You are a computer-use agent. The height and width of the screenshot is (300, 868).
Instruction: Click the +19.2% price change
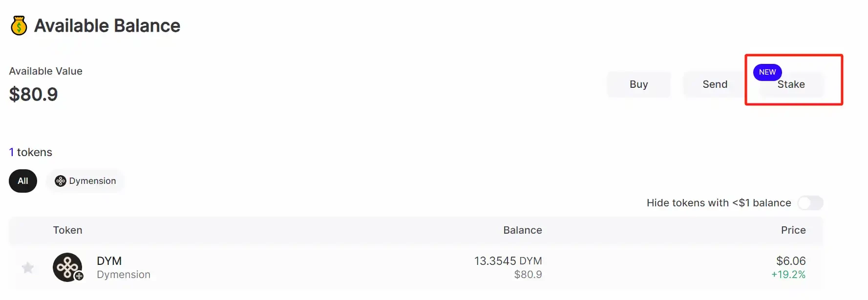(788, 275)
